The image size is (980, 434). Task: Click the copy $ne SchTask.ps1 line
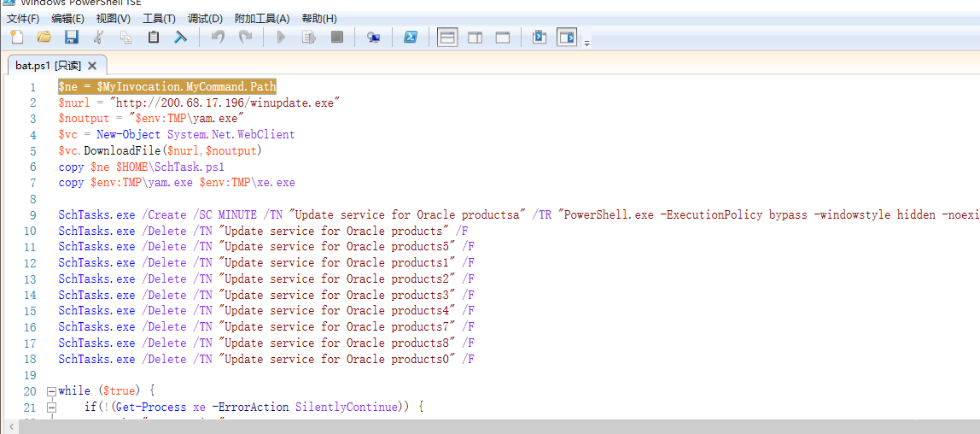(x=141, y=167)
